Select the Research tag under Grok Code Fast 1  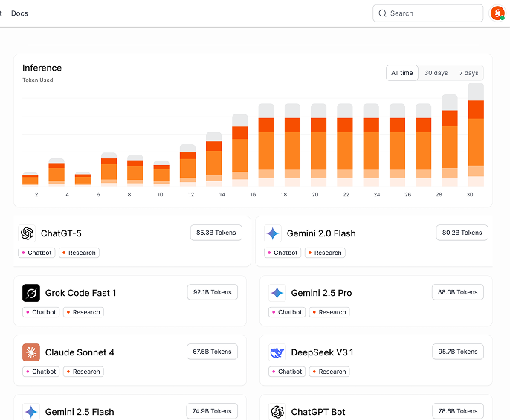83,312
